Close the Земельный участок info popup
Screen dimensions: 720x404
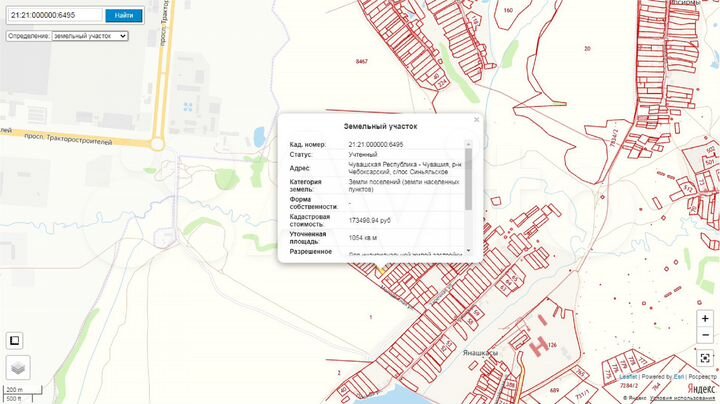(x=476, y=119)
